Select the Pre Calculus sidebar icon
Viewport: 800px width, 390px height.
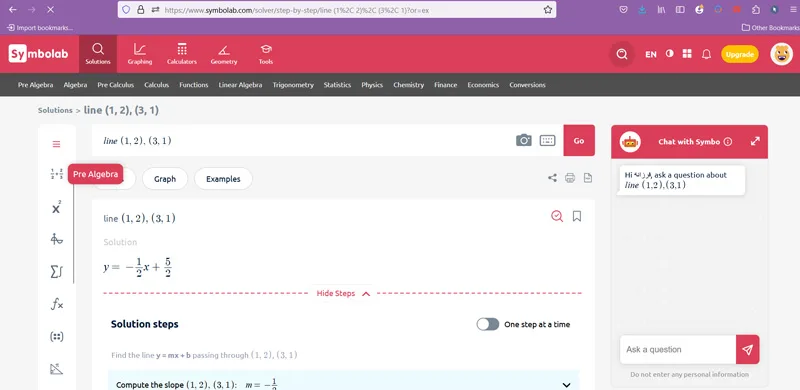(x=57, y=239)
